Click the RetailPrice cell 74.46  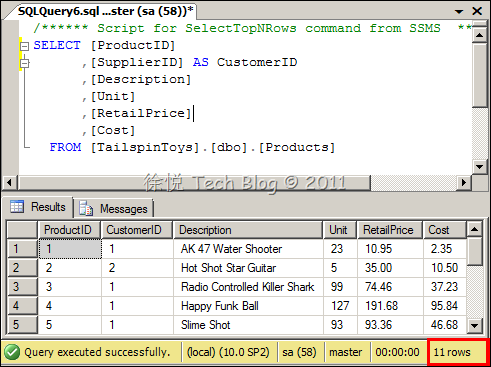[x=390, y=287]
